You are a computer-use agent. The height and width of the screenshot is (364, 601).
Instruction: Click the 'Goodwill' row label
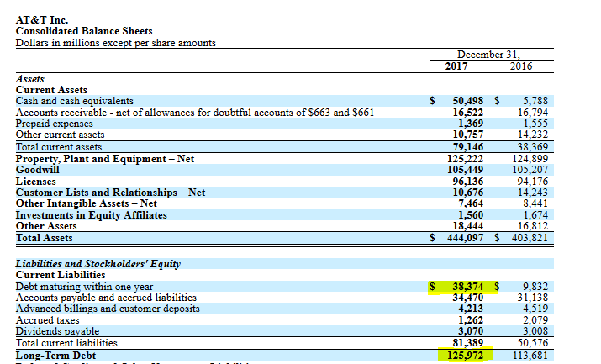coord(37,169)
